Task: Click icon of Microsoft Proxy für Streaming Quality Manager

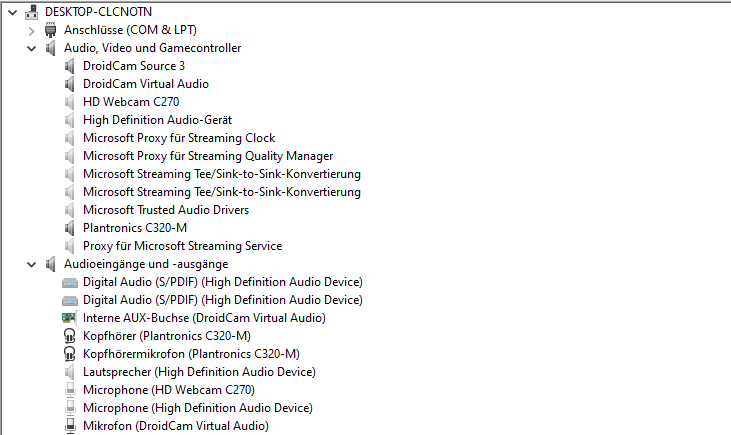Action: pyautogui.click(x=69, y=156)
